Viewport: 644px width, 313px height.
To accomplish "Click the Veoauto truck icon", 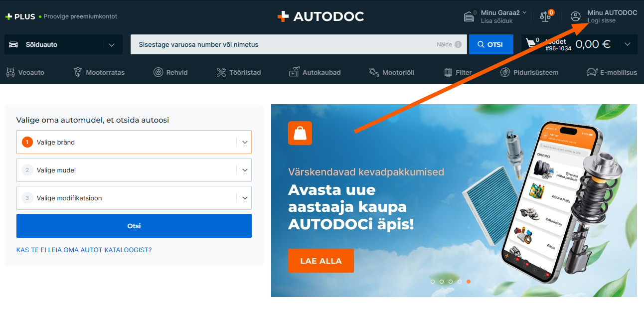I will pyautogui.click(x=10, y=72).
